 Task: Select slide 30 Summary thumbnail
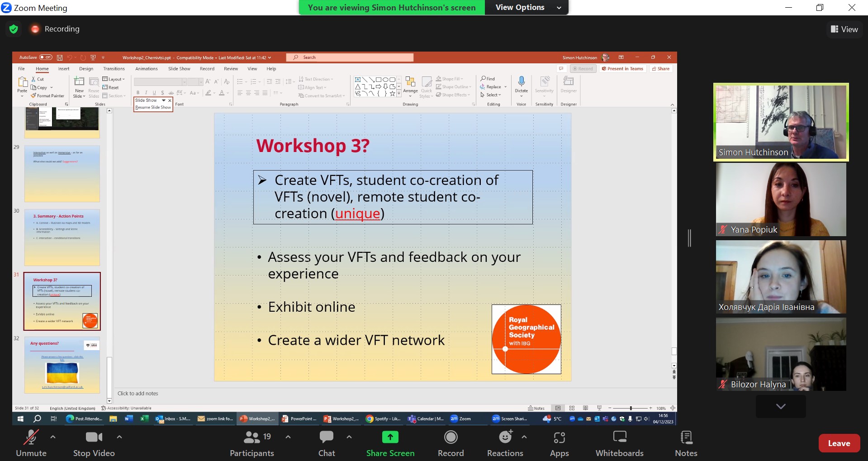click(x=62, y=238)
